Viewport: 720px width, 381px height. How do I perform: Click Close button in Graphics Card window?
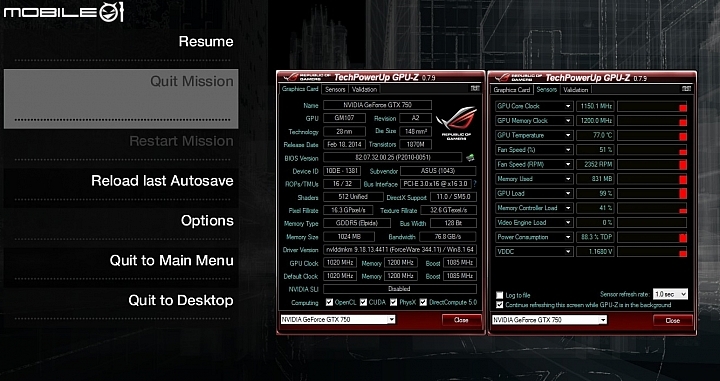[461, 320]
